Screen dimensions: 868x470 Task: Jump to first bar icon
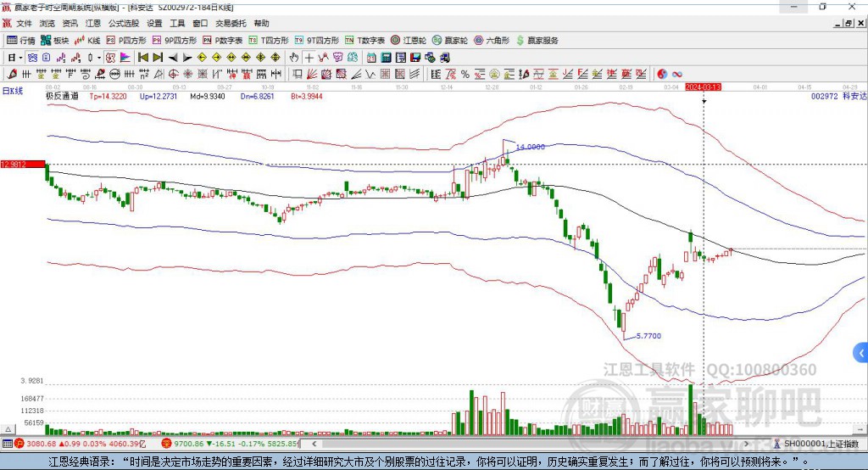[142, 58]
